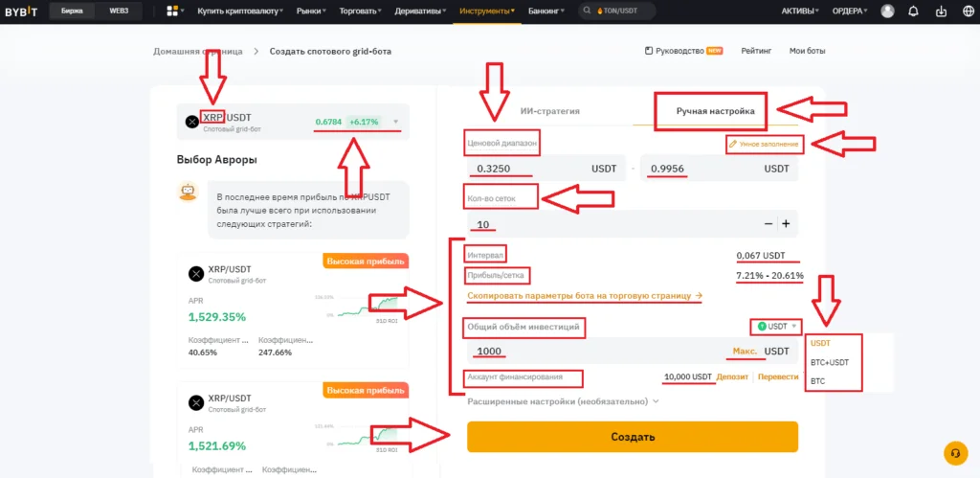Click the 10,000 USDT balance value
Screen dimensions: 980x478
(x=687, y=376)
